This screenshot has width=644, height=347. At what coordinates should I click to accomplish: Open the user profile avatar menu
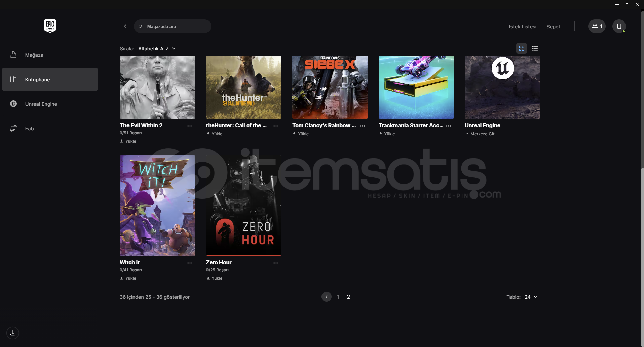click(x=619, y=26)
